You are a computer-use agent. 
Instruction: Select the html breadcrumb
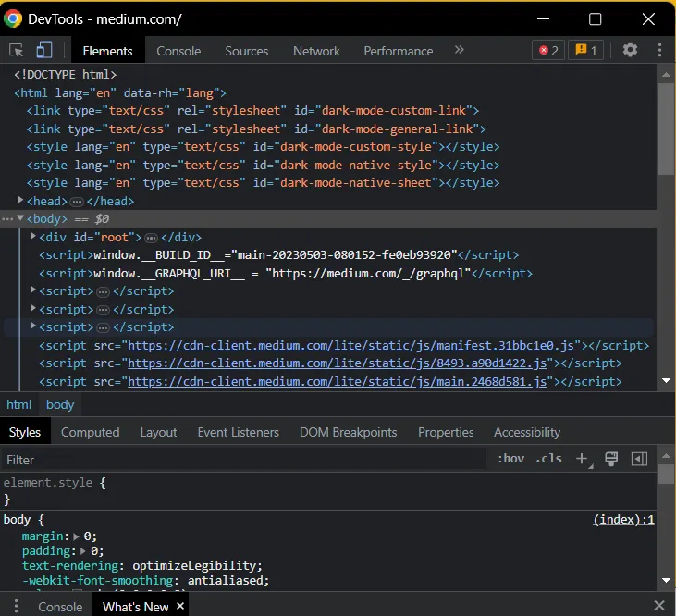point(19,405)
